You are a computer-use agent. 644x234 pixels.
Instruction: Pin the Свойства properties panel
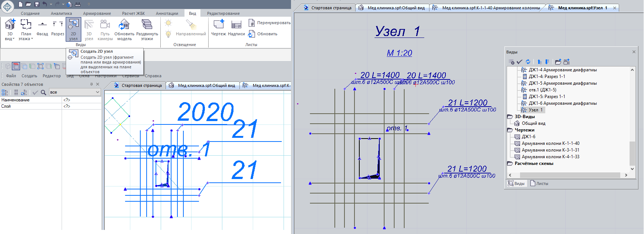tap(92, 84)
